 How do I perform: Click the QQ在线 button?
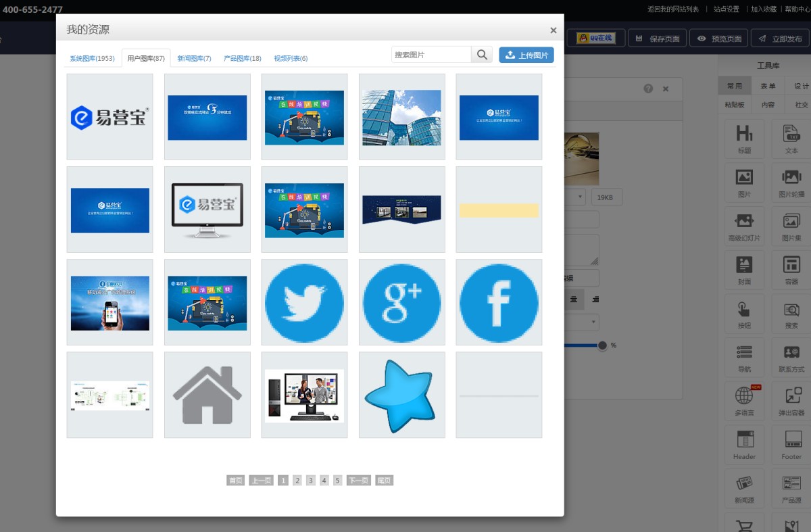595,38
